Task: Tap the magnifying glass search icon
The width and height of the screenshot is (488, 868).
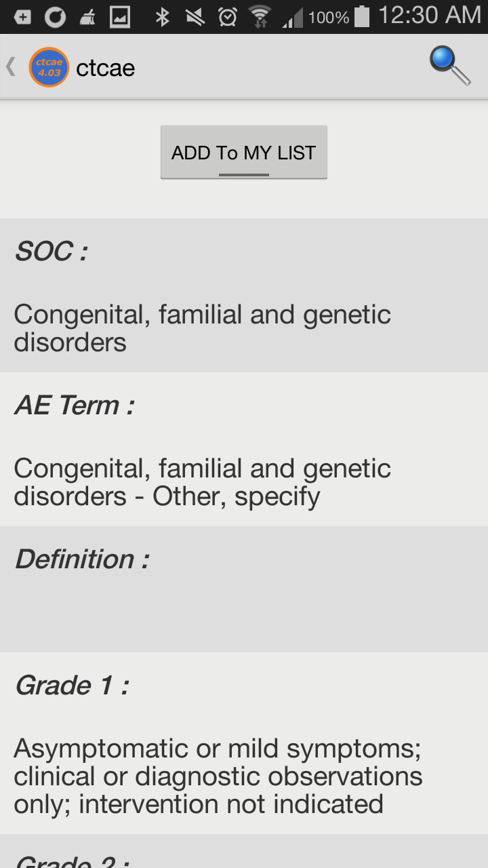Action: click(449, 66)
